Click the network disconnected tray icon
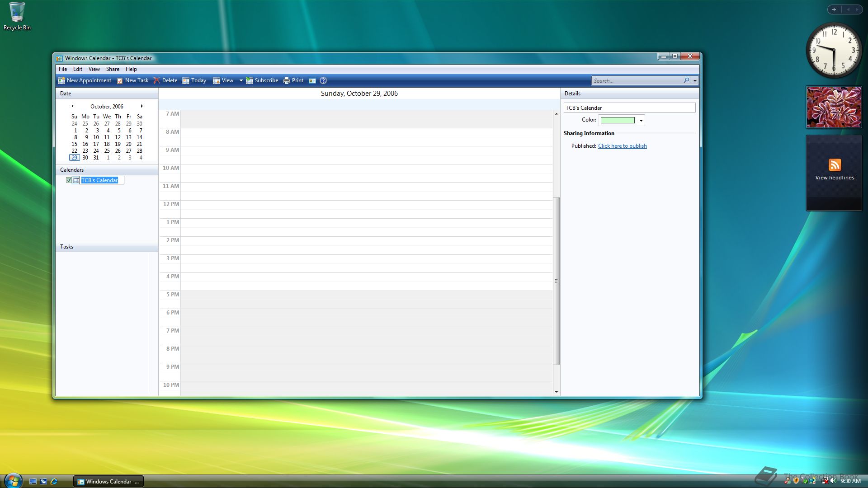Image resolution: width=868 pixels, height=488 pixels. click(x=825, y=481)
